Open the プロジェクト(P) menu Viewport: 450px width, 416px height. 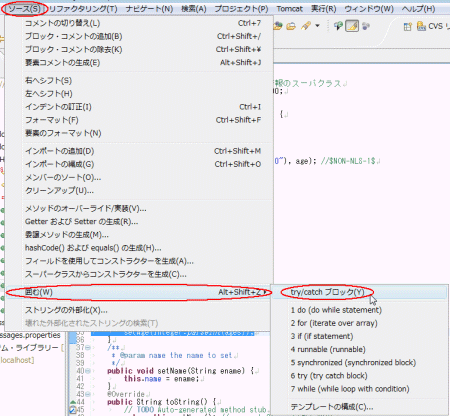(x=241, y=9)
